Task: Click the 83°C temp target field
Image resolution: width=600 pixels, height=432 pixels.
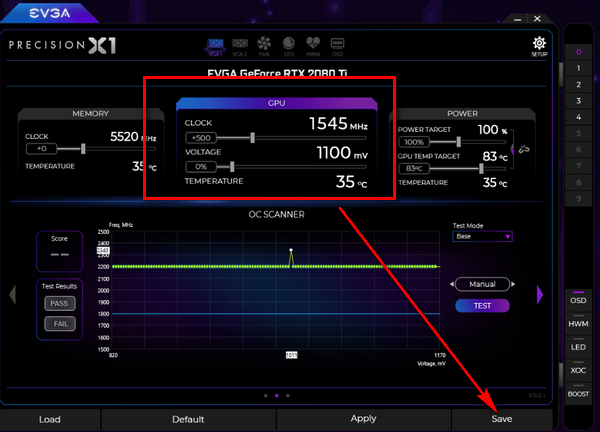Action: [x=414, y=168]
